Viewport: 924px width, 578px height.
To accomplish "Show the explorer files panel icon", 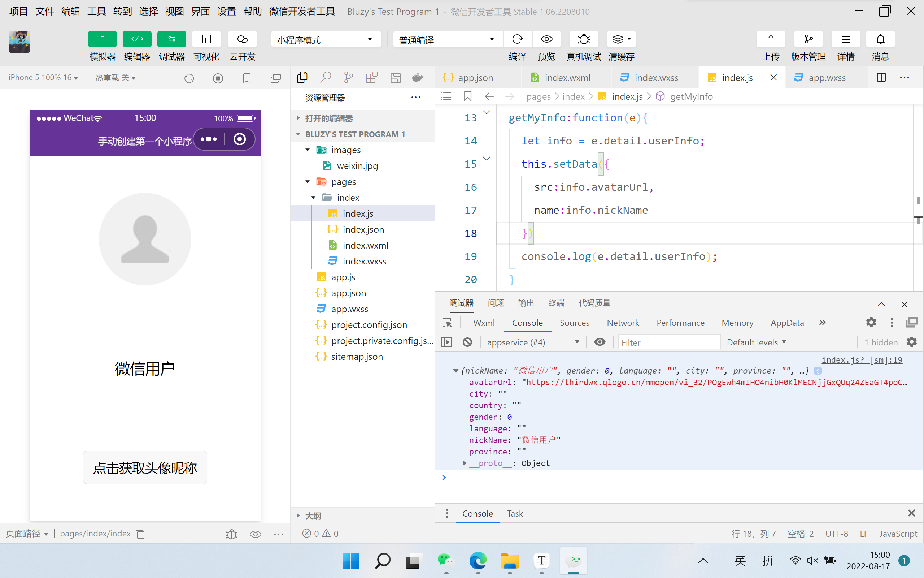I will [x=302, y=78].
